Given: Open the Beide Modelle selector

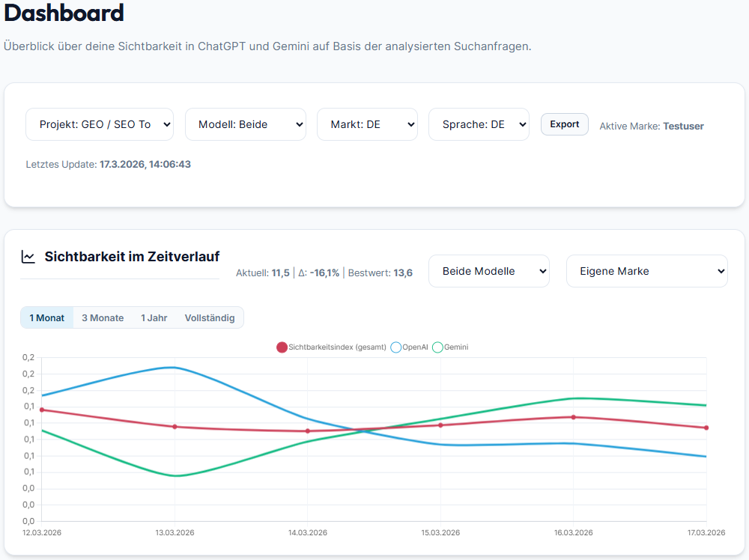Looking at the screenshot, I should (488, 271).
